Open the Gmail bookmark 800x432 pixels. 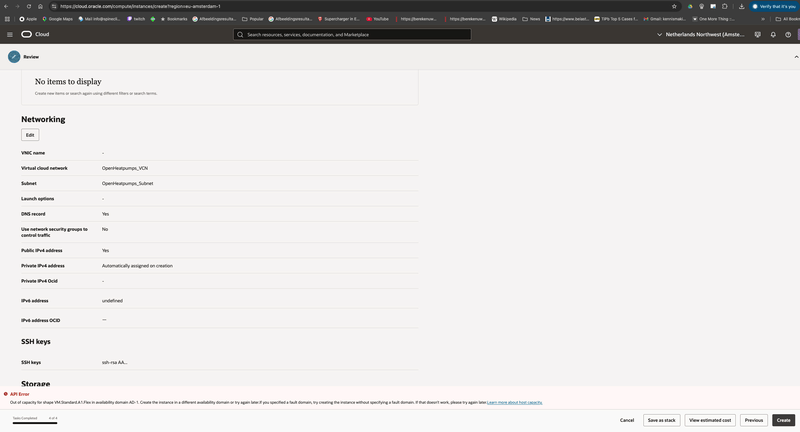coord(664,19)
